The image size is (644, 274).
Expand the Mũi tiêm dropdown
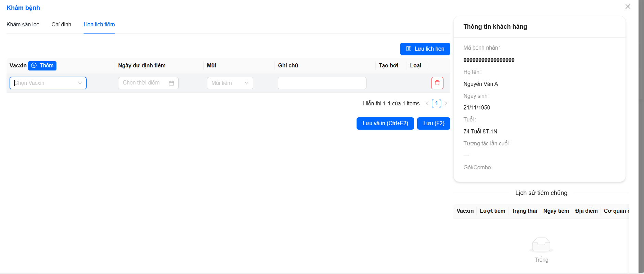(230, 83)
